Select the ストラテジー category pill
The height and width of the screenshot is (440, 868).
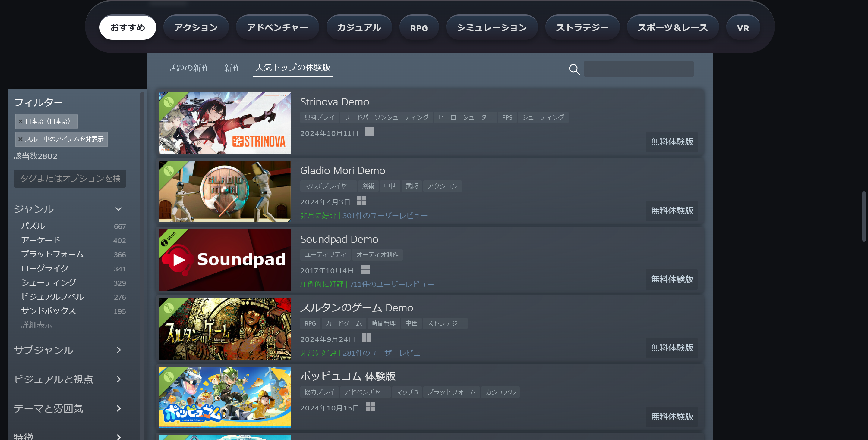coord(582,27)
